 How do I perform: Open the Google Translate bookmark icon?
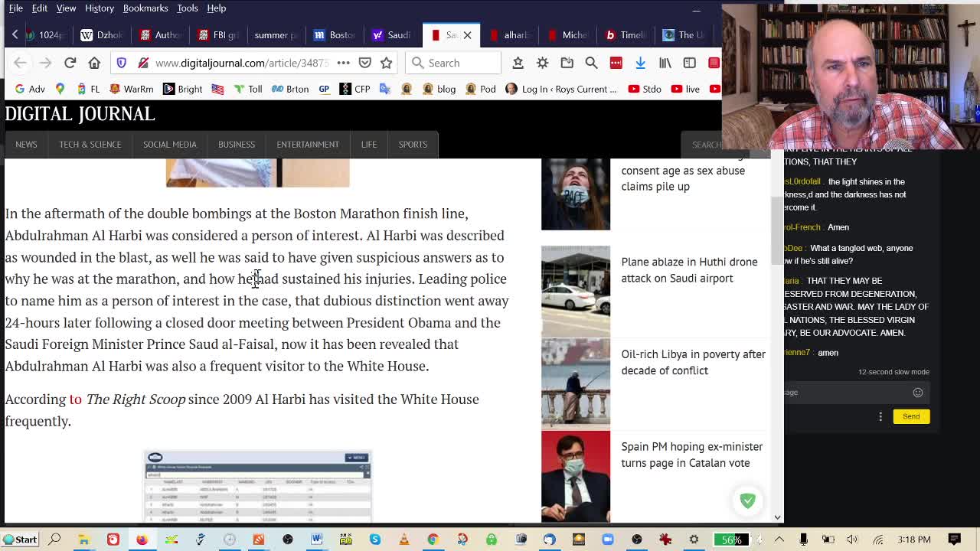385,89
